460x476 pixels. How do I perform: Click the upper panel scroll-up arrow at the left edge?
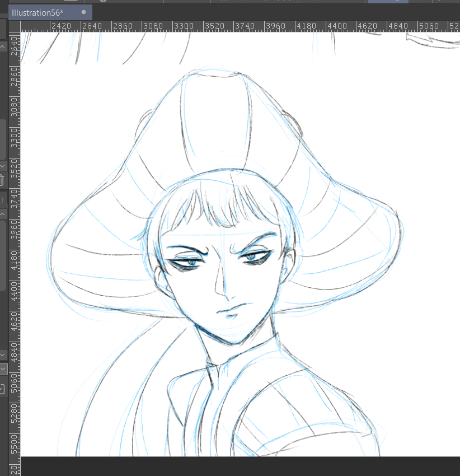(x=2, y=46)
